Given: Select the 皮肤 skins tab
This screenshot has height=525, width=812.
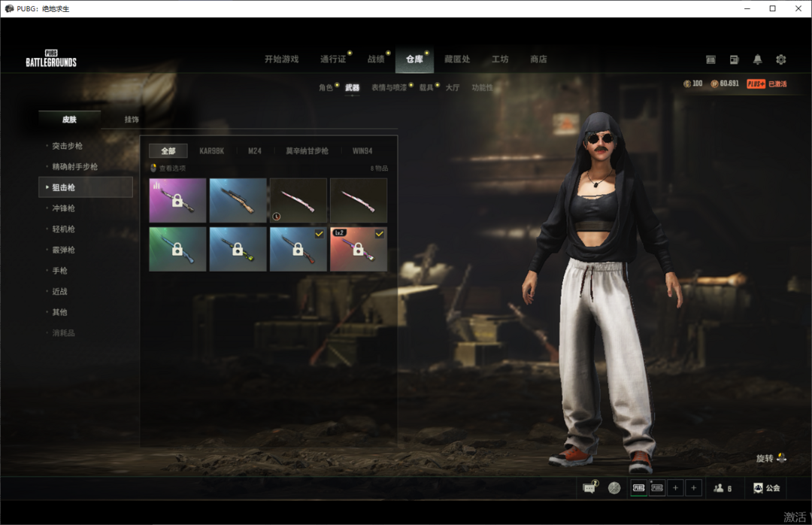Looking at the screenshot, I should point(69,119).
